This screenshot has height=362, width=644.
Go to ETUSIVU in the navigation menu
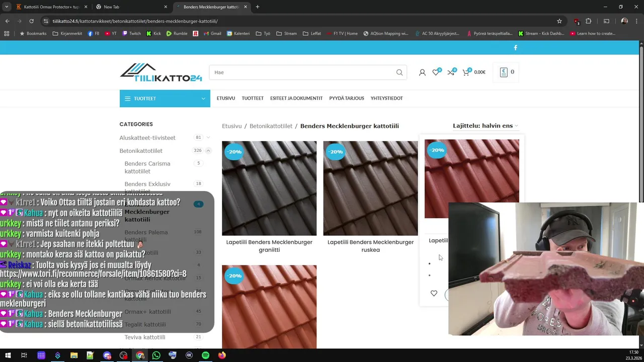tap(226, 99)
